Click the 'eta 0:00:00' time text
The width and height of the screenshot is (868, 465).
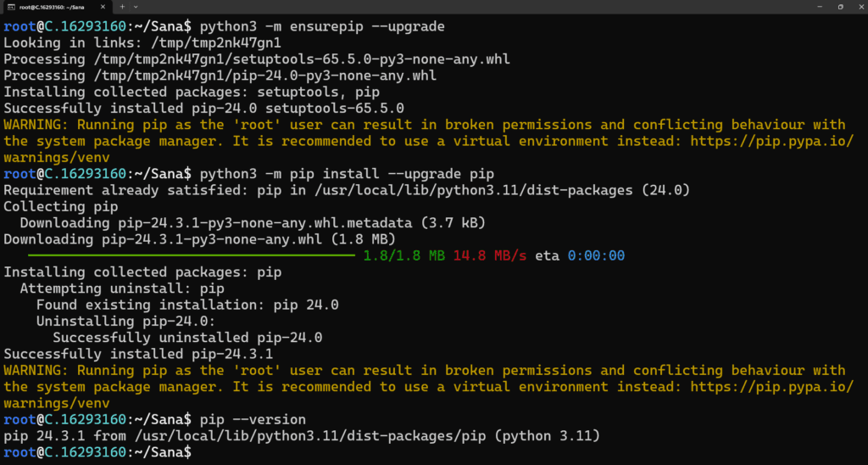point(580,256)
